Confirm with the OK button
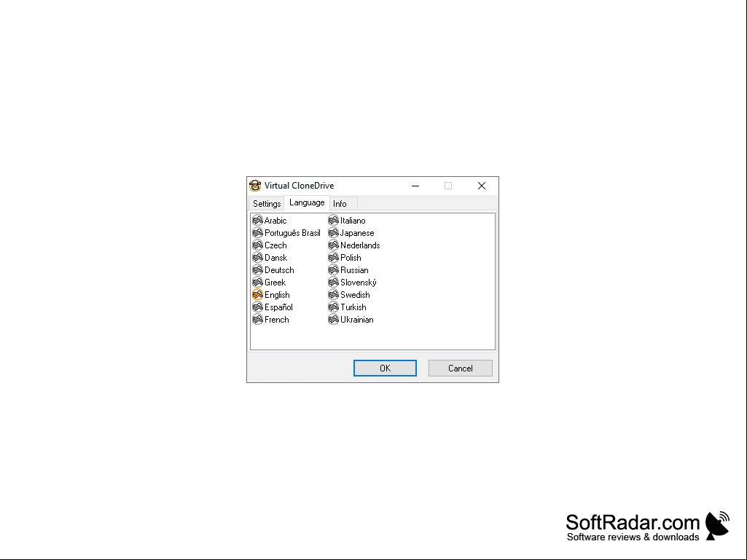The width and height of the screenshot is (747, 560). point(385,368)
